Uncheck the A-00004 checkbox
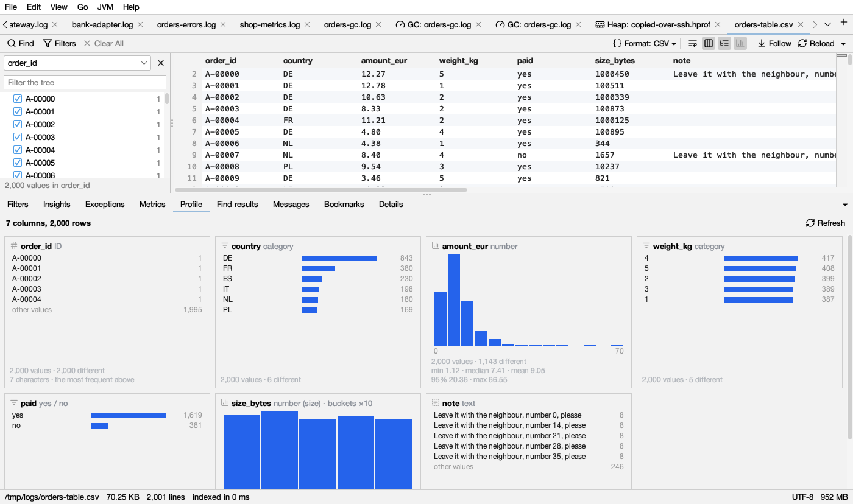This screenshot has height=504, width=853. coord(18,150)
